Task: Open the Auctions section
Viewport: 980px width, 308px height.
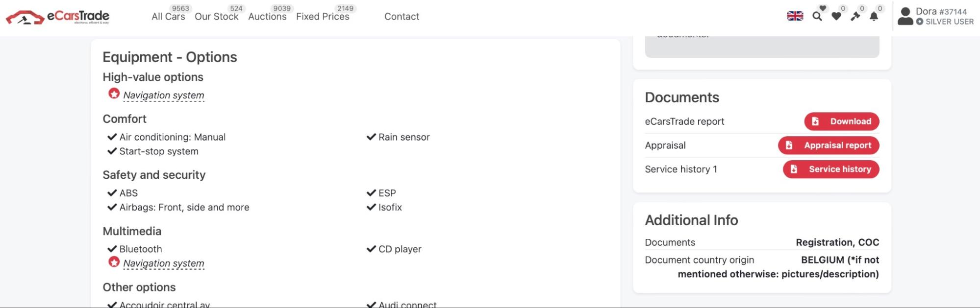Action: (x=267, y=17)
